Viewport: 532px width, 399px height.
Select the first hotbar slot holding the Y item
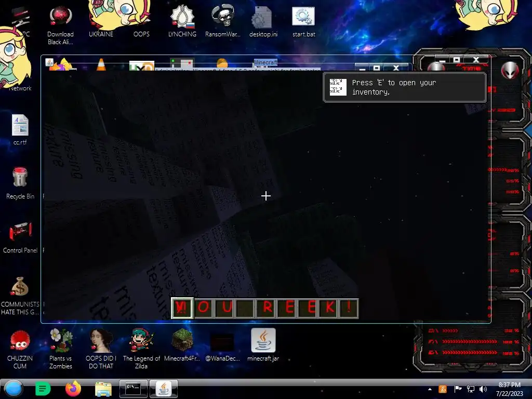coord(182,308)
